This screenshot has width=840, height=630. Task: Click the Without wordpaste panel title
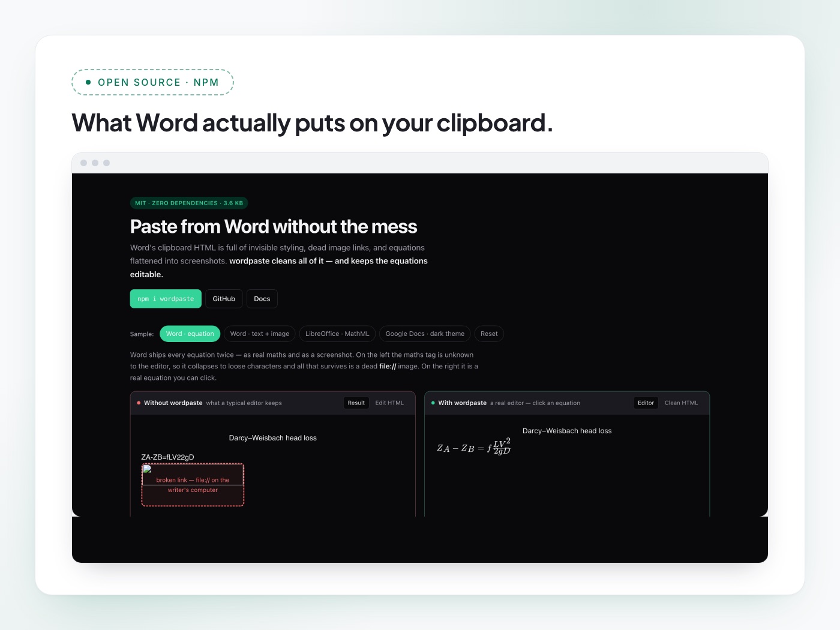[x=173, y=403]
